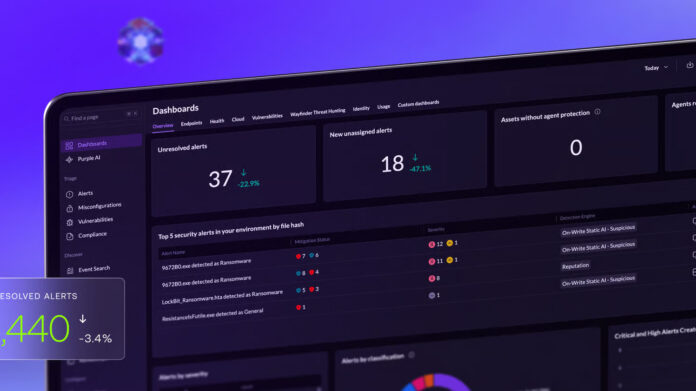Image resolution: width=696 pixels, height=391 pixels.
Task: Click the magnifier icon in Find a page
Action: click(67, 118)
